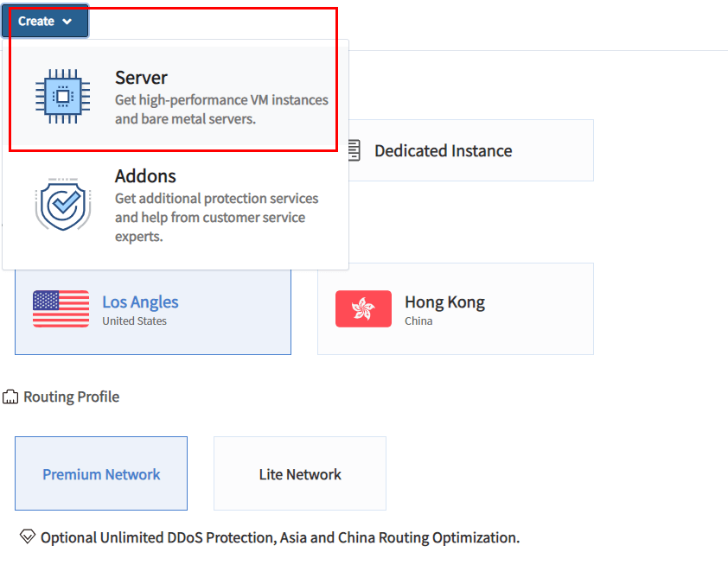Click the Addons shield checkmark icon
The height and width of the screenshot is (565, 728).
tap(62, 204)
